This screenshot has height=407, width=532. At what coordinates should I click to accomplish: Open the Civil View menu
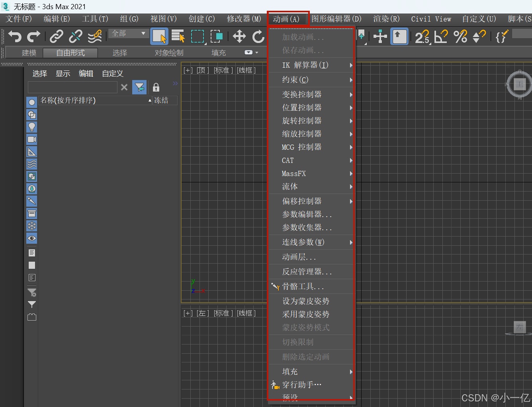click(431, 19)
